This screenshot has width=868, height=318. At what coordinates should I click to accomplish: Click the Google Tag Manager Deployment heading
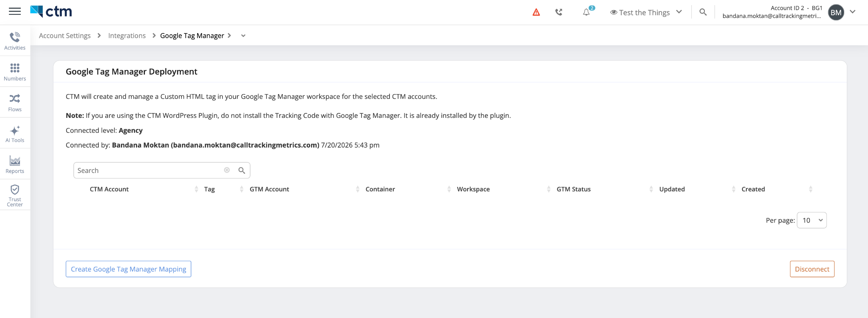coord(131,72)
